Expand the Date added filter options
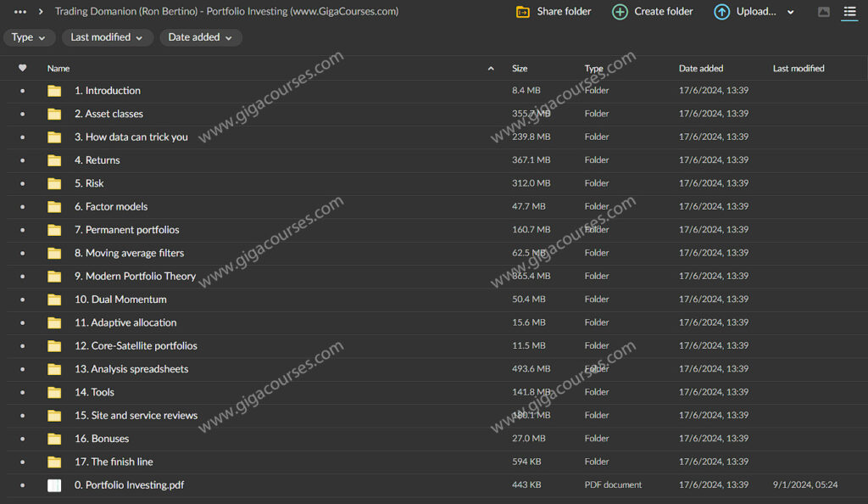868x504 pixels. click(x=200, y=37)
